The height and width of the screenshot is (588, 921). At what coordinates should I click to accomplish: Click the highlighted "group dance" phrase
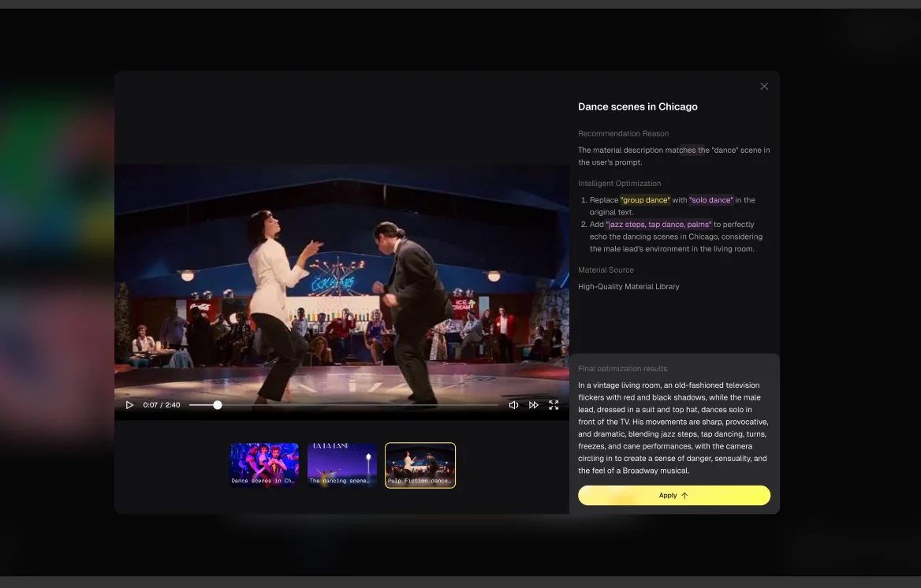pyautogui.click(x=645, y=199)
